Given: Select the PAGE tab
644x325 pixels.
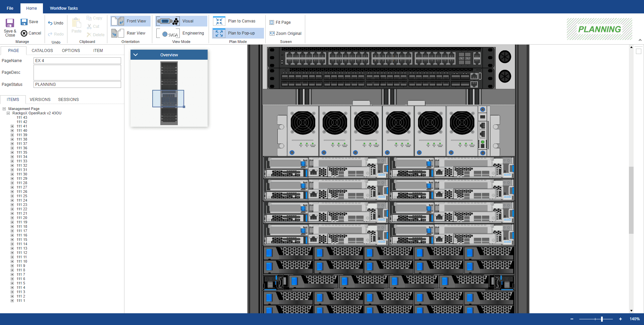Looking at the screenshot, I should coord(13,51).
